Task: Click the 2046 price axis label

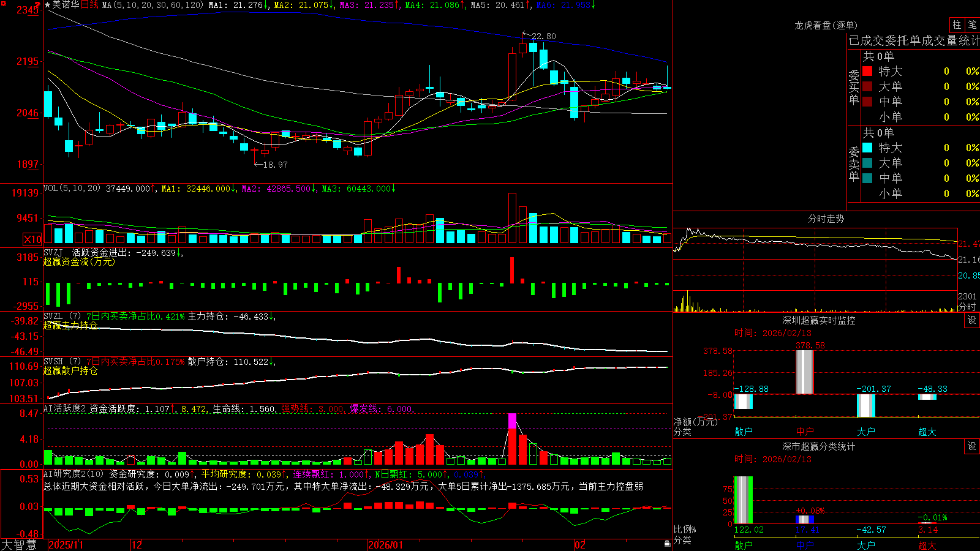Action: 28,113
